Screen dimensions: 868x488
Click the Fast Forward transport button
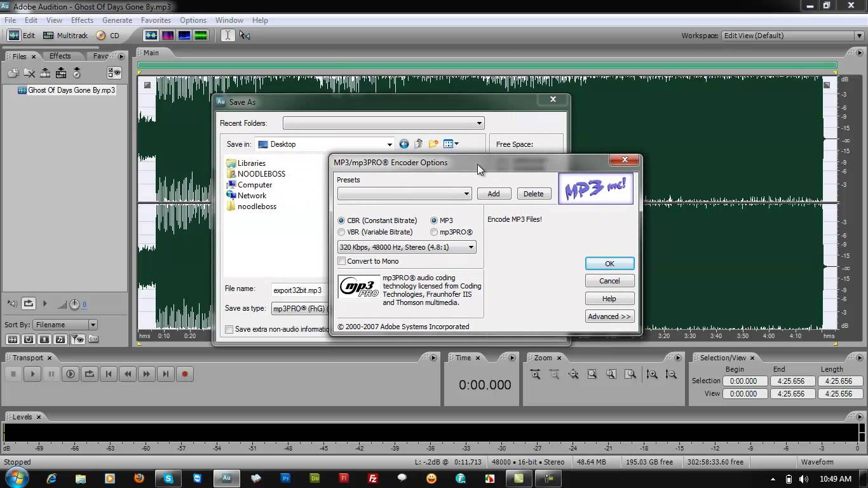click(x=147, y=374)
